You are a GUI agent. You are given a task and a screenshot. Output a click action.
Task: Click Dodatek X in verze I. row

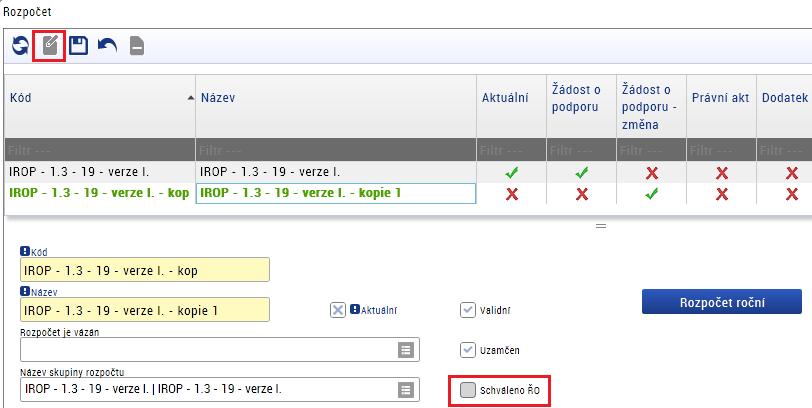[792, 172]
